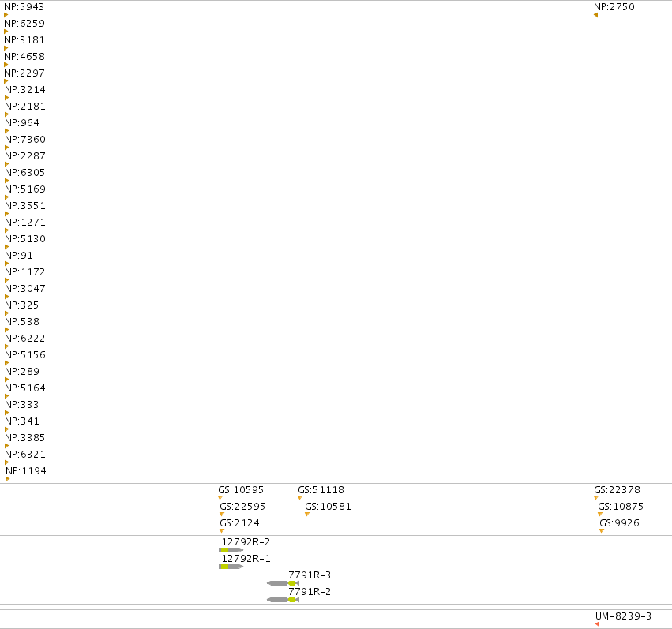The height and width of the screenshot is (629, 672).
Task: Select the NP:6259 feature label
Action: (x=24, y=24)
